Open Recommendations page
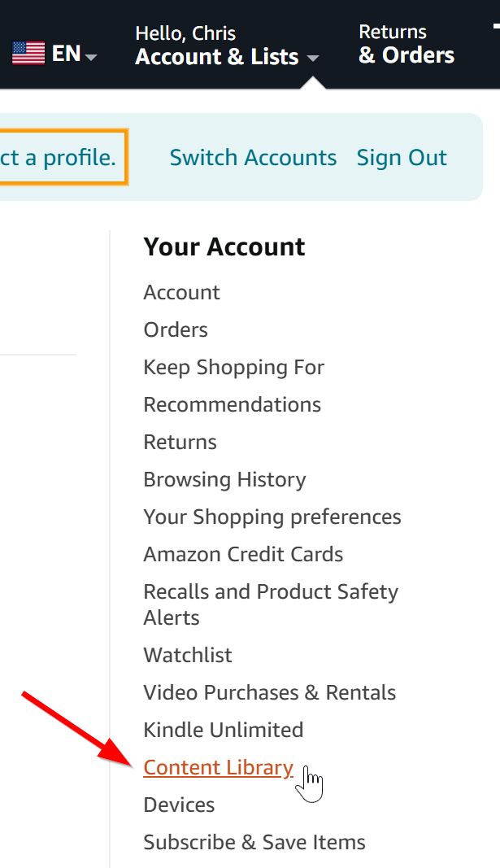 232,404
